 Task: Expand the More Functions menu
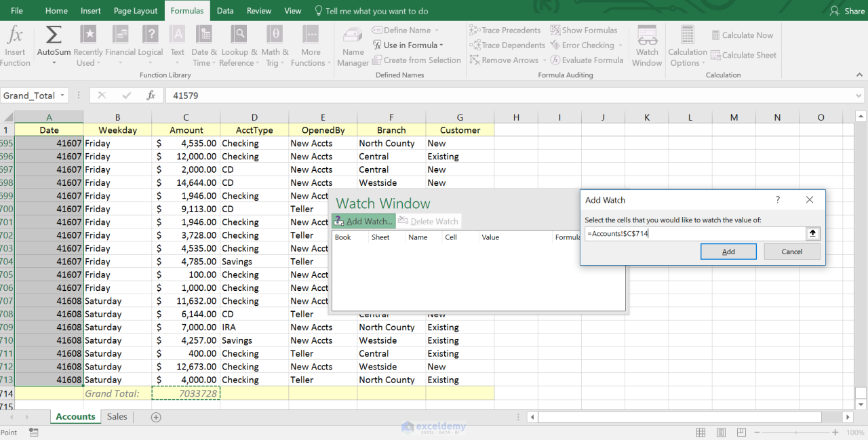tap(311, 45)
